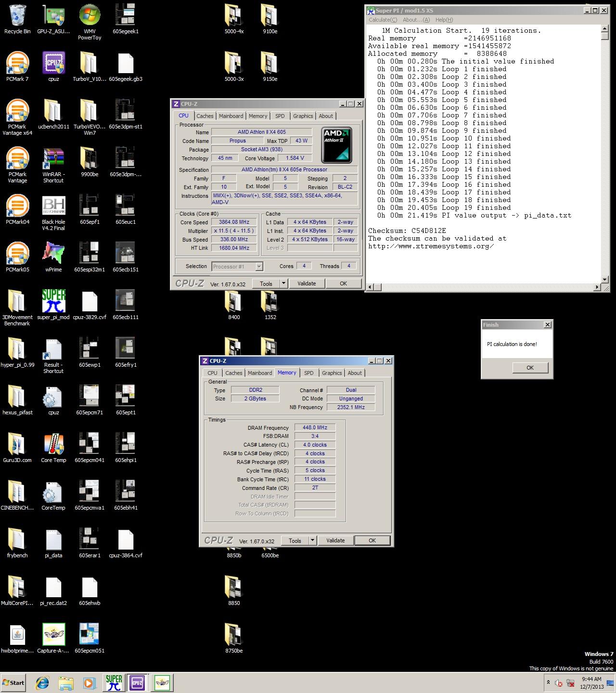Open the 5000-4x folder icon
The height and width of the screenshot is (693, 616).
coord(234,19)
